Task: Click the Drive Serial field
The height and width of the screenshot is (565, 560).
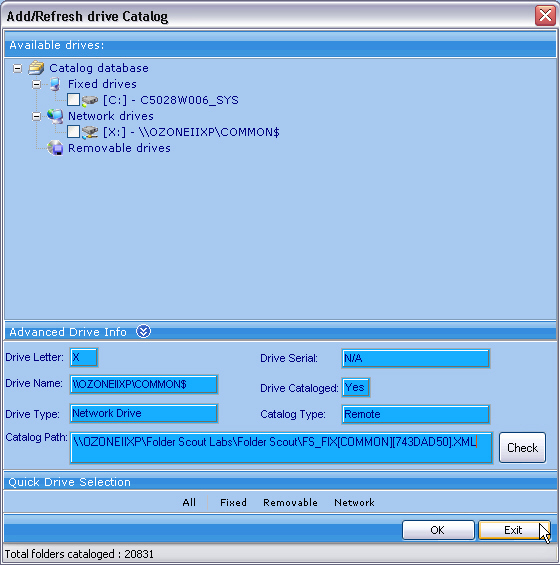Action: click(x=415, y=358)
